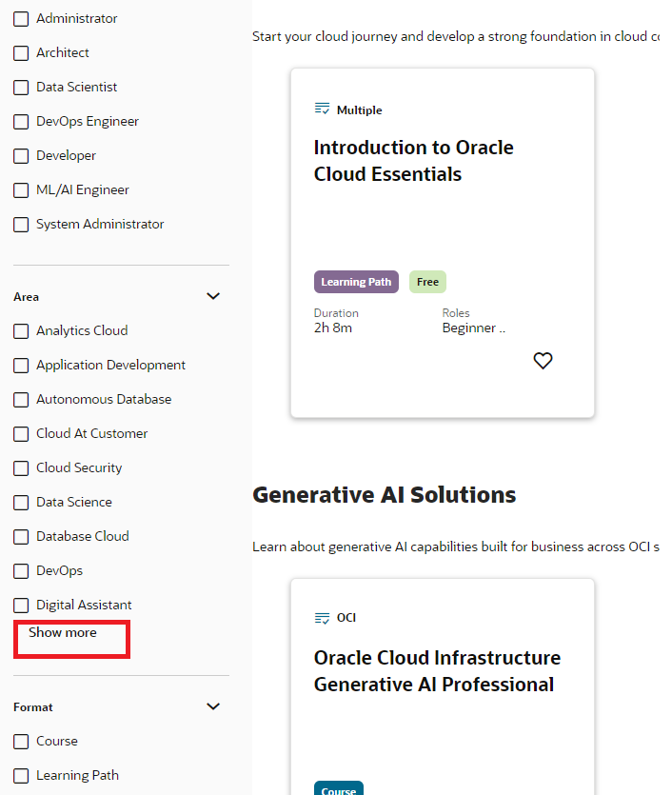Screen dimensions: 672x795
Task: Click text starting 'Learn about generative AI'
Action: [x=456, y=547]
